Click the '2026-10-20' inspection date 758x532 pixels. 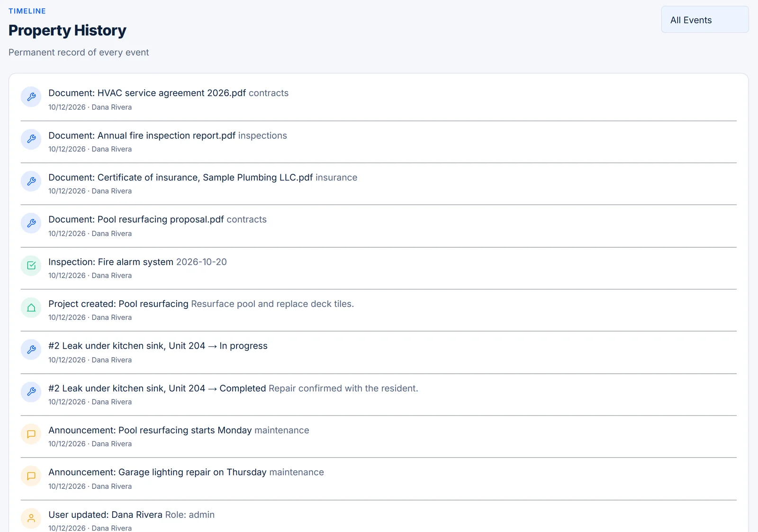tap(201, 262)
